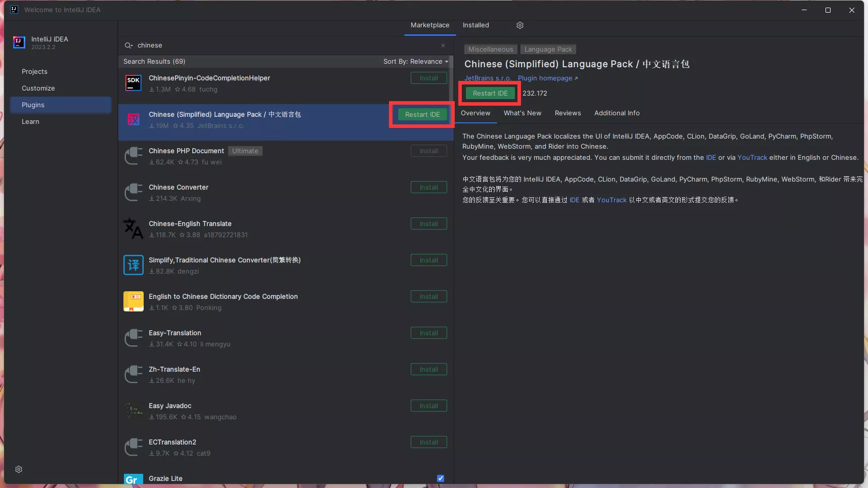Select the Reviews tab
Screen dimensions: 868x488
pyautogui.click(x=568, y=113)
